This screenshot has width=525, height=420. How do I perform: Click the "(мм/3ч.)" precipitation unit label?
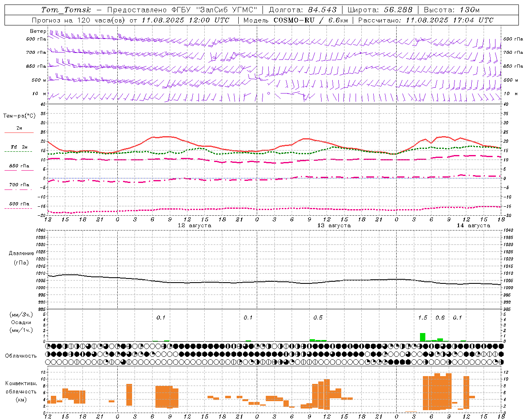(21, 315)
